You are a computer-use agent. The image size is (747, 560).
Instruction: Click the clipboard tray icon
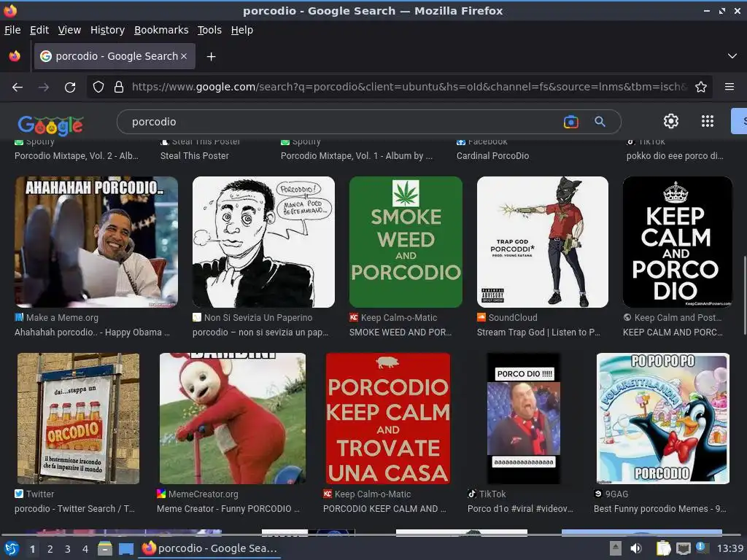pyautogui.click(x=663, y=548)
